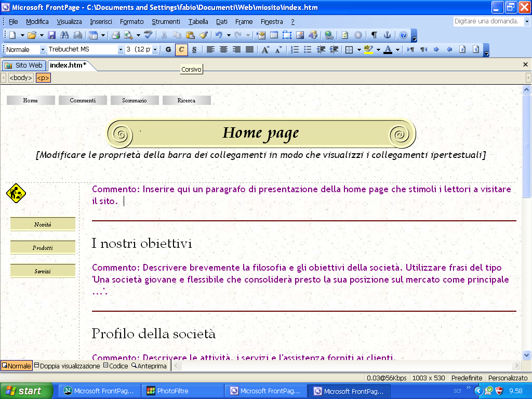Toggle italic (C) formatting off
Screen dimensions: 532x399
[x=181, y=49]
